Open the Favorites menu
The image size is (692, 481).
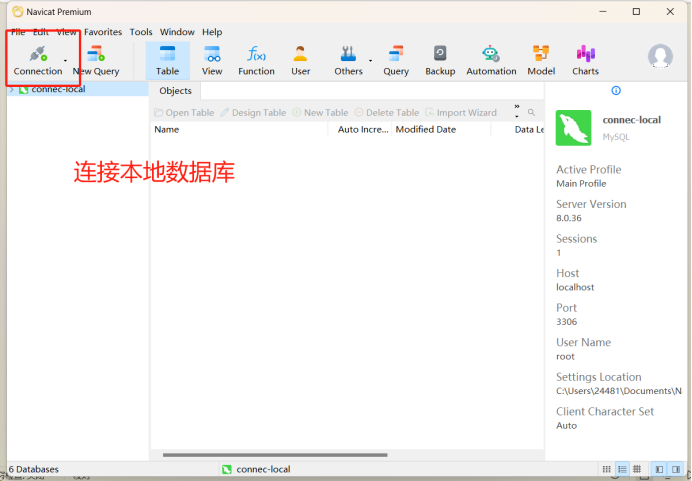coord(103,32)
